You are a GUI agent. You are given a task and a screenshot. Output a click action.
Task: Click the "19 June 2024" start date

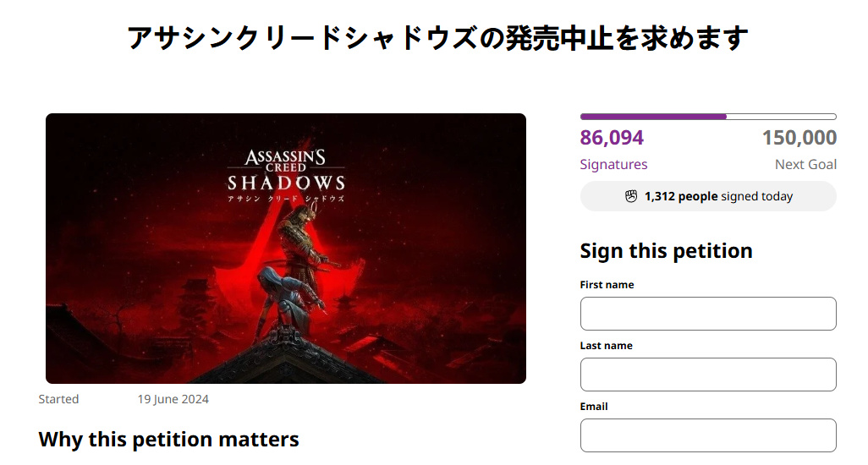click(173, 399)
